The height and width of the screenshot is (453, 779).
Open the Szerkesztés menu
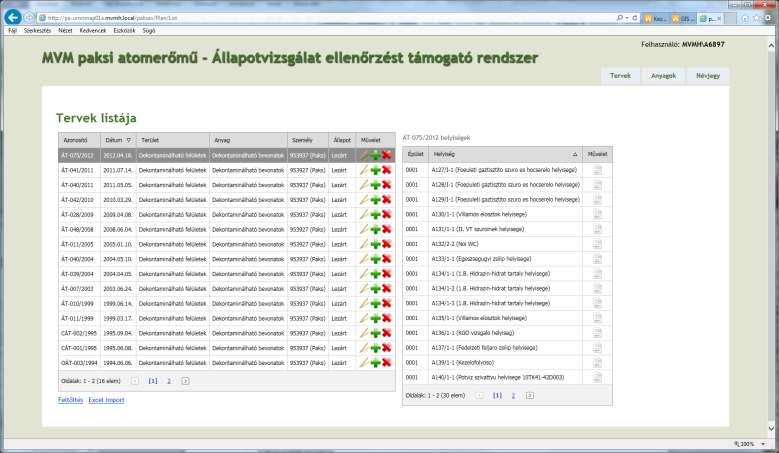tap(37, 31)
